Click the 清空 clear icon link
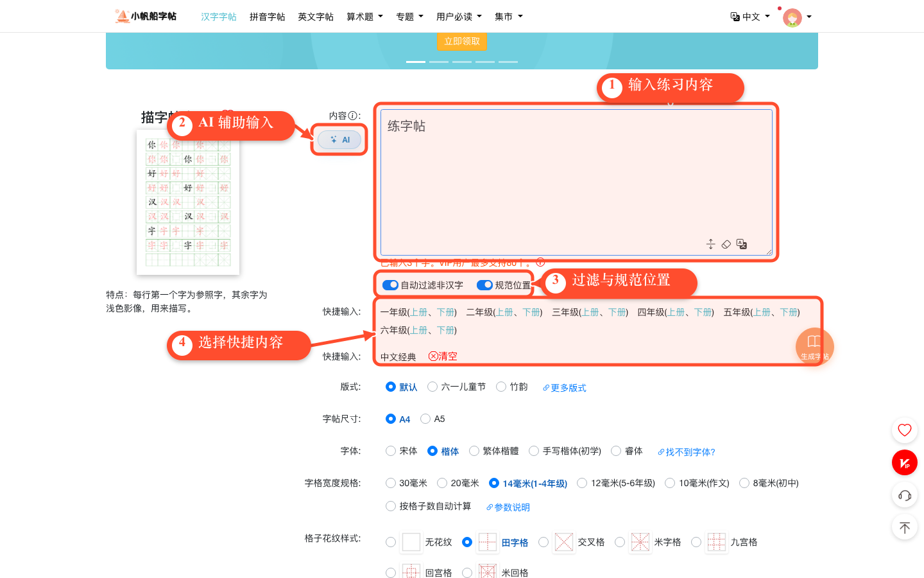The height and width of the screenshot is (578, 924). click(x=443, y=356)
